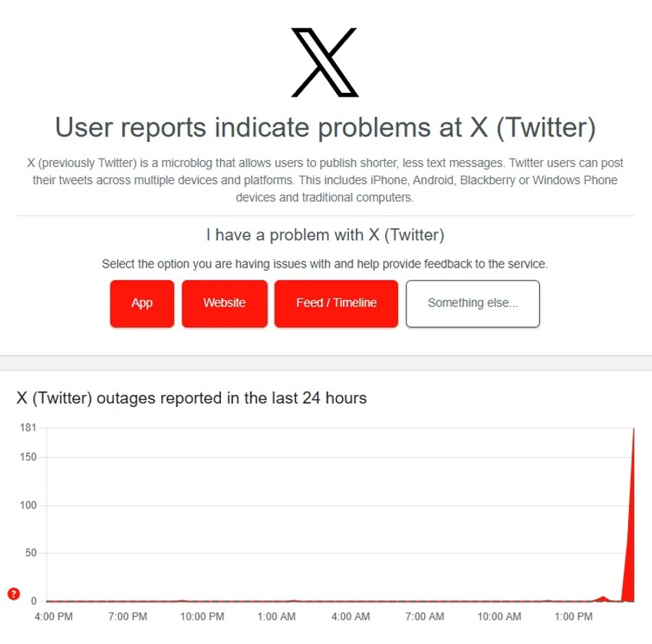Image resolution: width=652 pixels, height=644 pixels.
Task: Click the X logo at the top
Action: click(x=325, y=63)
